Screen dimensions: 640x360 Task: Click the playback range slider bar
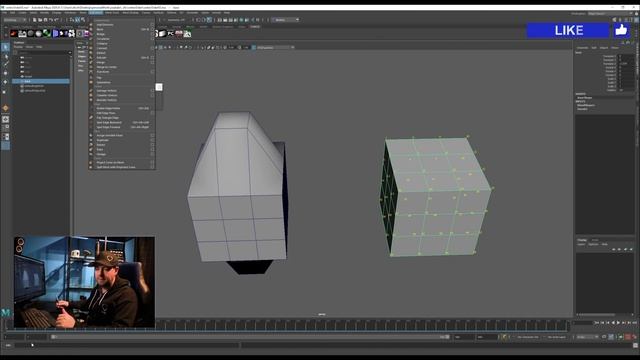point(249,337)
